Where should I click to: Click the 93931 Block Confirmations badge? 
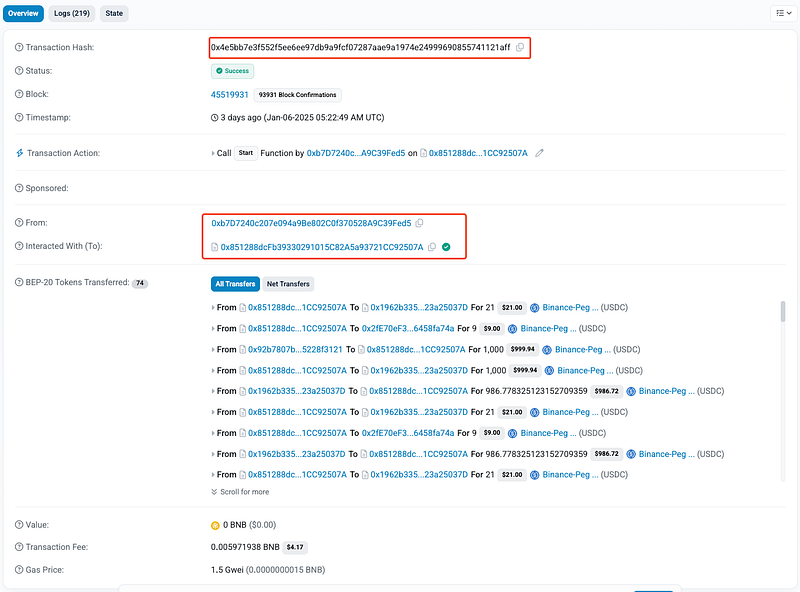[298, 95]
